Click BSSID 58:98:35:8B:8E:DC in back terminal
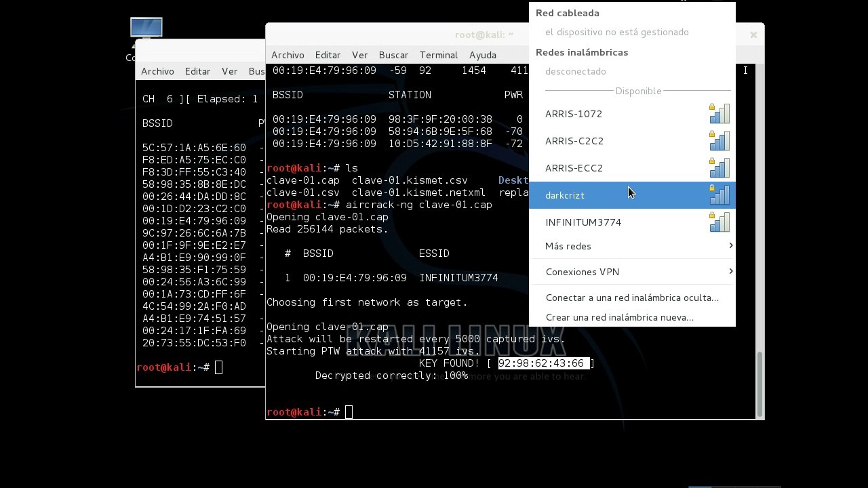868x488 pixels. (194, 184)
